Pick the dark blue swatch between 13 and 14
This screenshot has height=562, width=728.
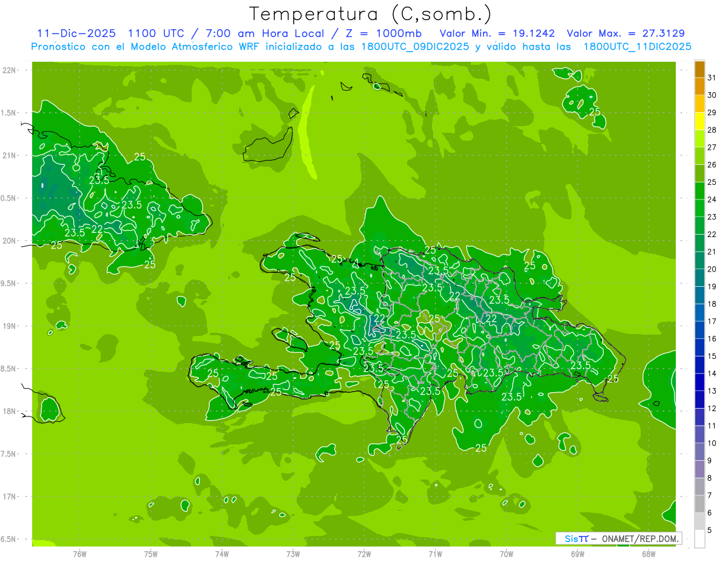699,383
